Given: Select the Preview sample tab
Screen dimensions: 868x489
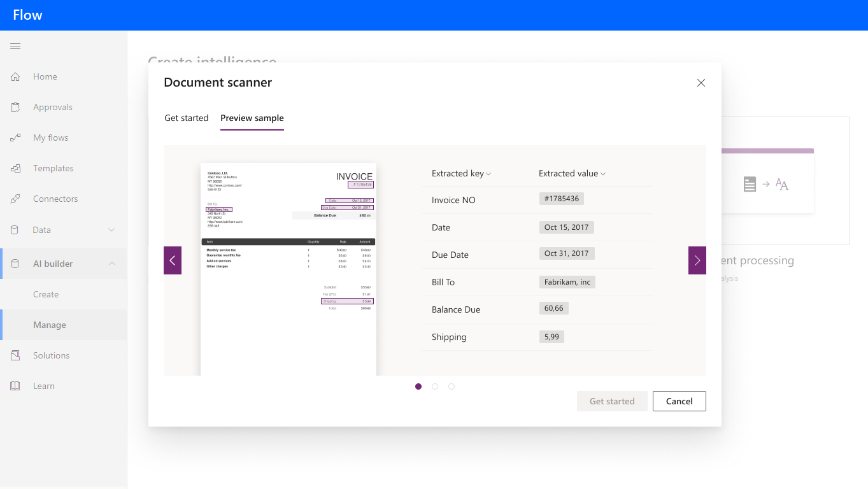Looking at the screenshot, I should (252, 118).
